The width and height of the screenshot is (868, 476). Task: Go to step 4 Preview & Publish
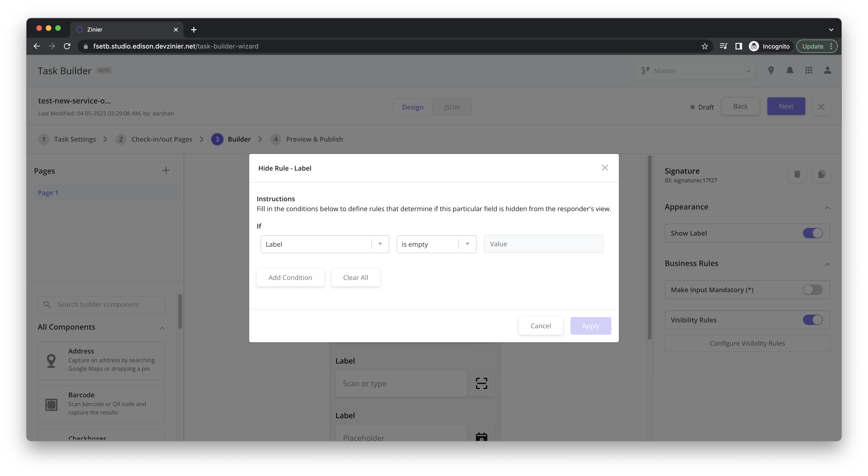307,139
